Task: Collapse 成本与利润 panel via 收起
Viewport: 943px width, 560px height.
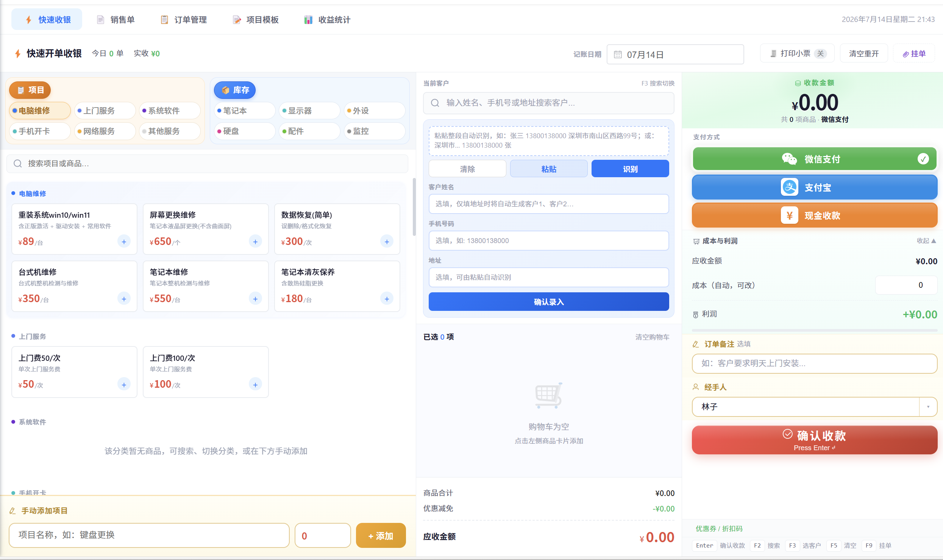Action: [x=926, y=241]
